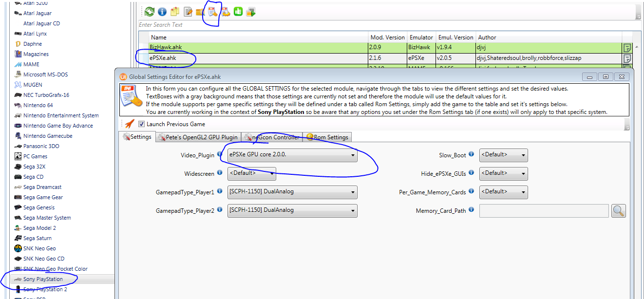This screenshot has height=299, width=644.
Task: Switch to Pete's OpenGL2 GPU Plugin tab
Action: [199, 137]
